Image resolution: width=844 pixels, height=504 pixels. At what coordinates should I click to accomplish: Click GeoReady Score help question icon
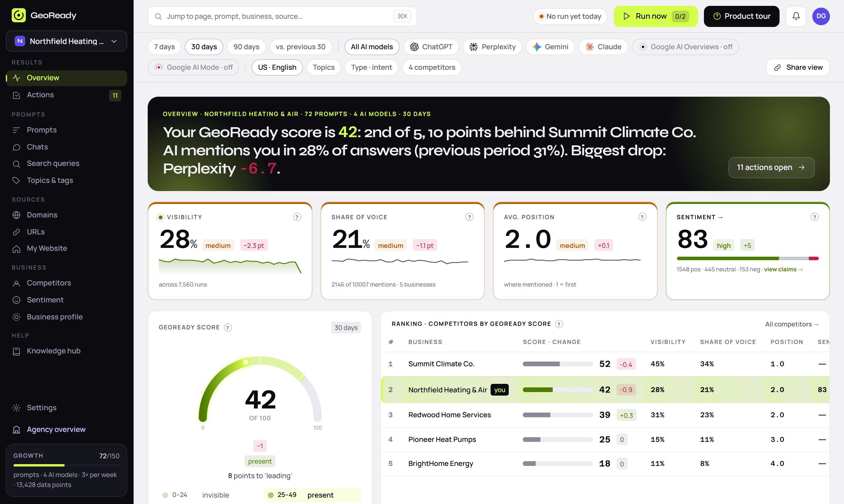[228, 327]
